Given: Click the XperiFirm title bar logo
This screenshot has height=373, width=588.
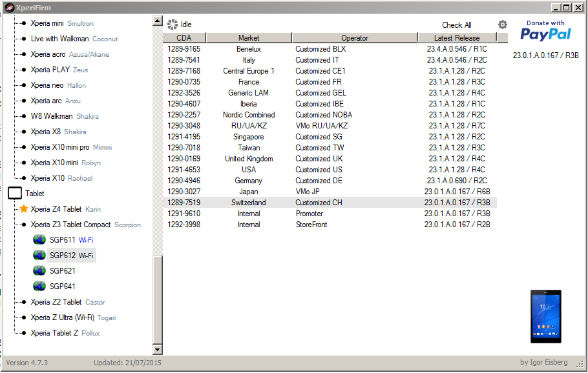Looking at the screenshot, I should coord(10,8).
